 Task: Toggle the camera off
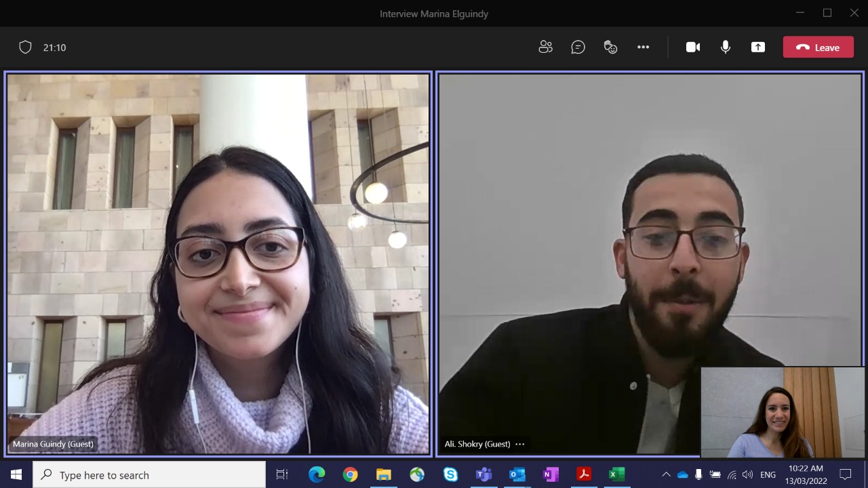click(x=692, y=47)
